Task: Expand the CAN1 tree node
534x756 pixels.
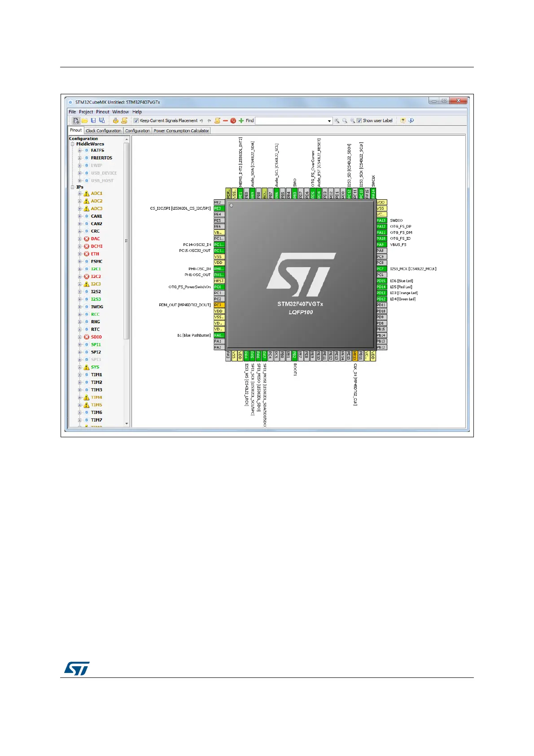Action: click(80, 216)
